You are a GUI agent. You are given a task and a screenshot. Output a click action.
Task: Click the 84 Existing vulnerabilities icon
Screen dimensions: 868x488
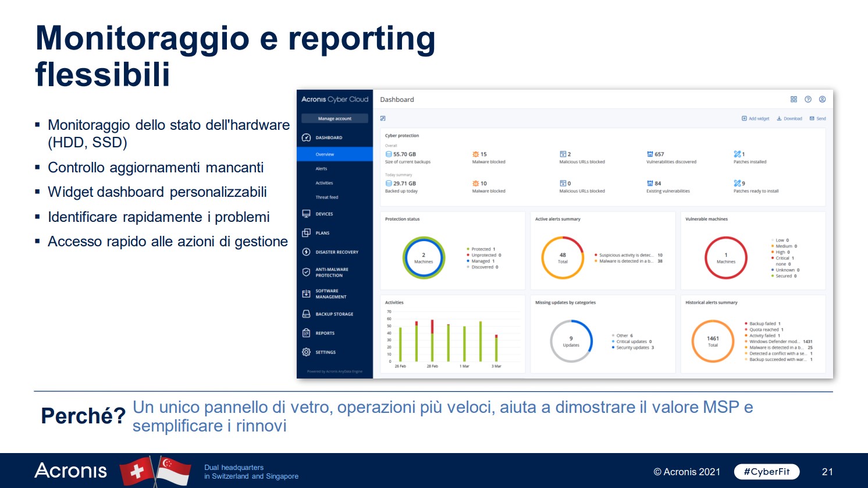(650, 183)
